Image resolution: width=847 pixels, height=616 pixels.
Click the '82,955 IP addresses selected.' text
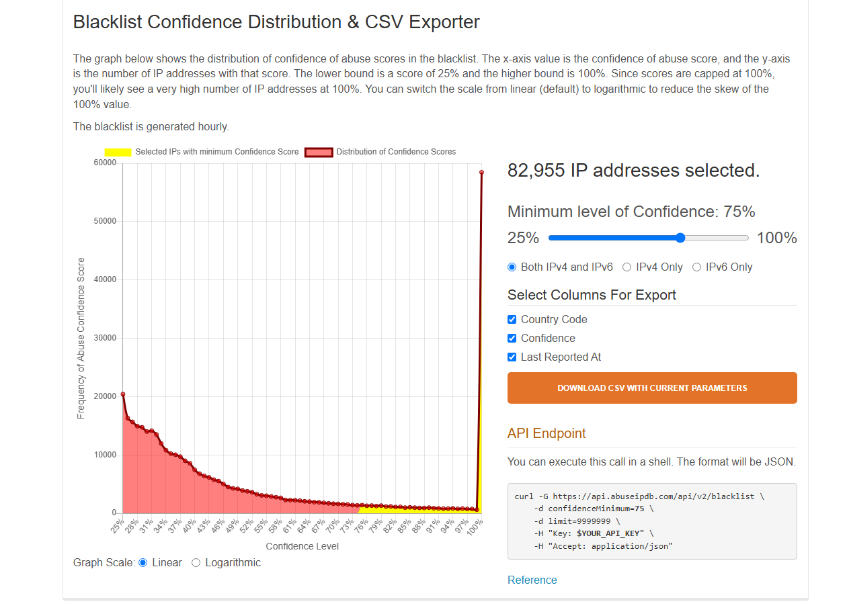[634, 171]
